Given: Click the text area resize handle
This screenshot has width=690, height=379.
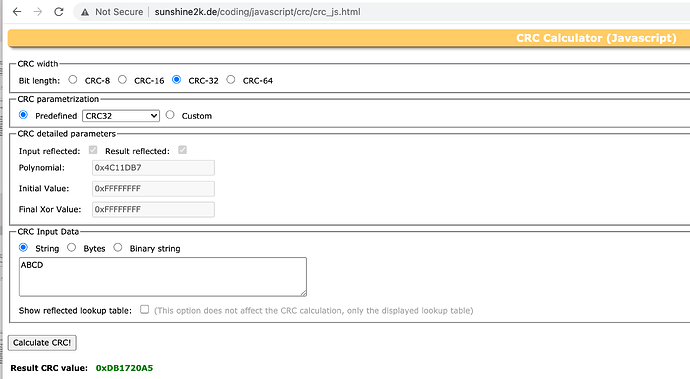Looking at the screenshot, I should click(303, 293).
